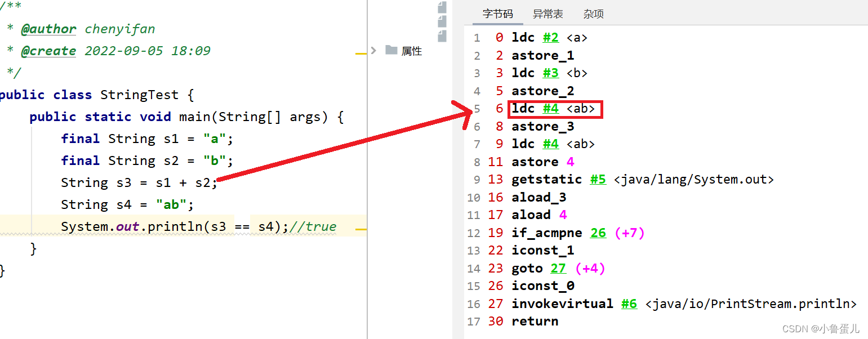The image size is (868, 339).
Task: Open constant #5 java/lang/System.out reference
Action: coord(598,179)
